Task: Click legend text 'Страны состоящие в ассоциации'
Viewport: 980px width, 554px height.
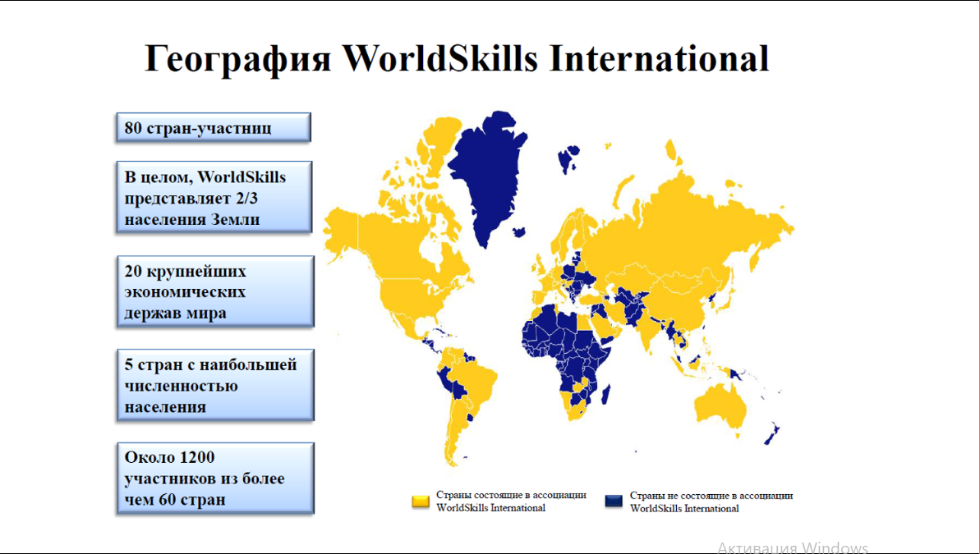Action: (x=511, y=495)
